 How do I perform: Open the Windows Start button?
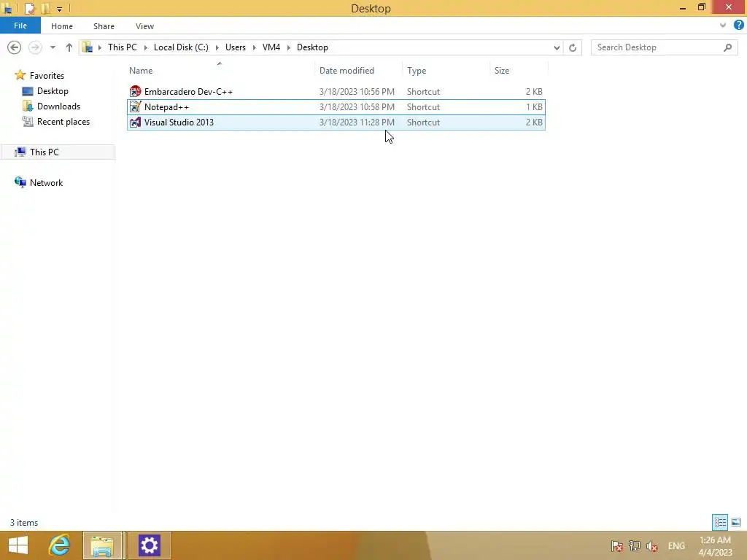click(x=18, y=545)
